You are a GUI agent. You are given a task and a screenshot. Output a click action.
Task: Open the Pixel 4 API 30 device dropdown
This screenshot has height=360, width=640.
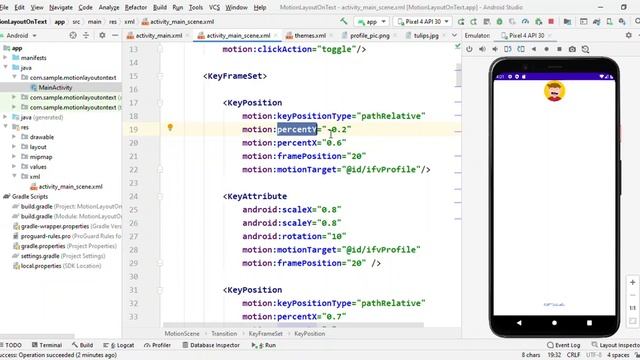[423, 22]
